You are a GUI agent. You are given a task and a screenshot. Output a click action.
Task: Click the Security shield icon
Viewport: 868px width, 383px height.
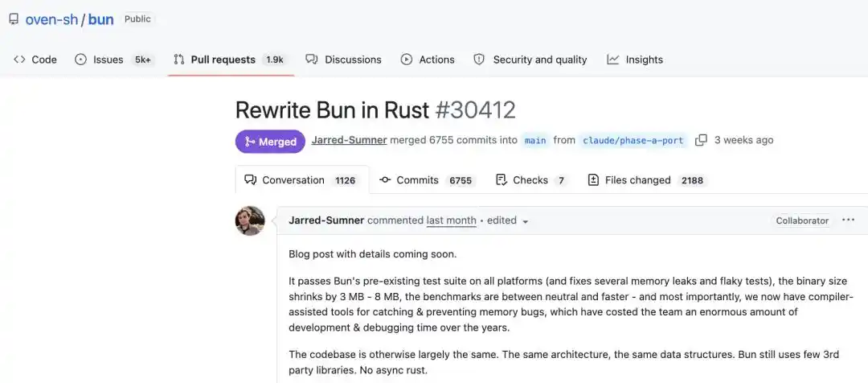479,60
